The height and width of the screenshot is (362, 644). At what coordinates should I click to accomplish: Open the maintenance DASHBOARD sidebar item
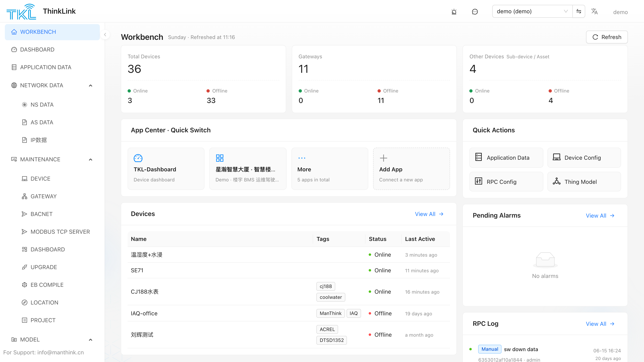(52, 250)
